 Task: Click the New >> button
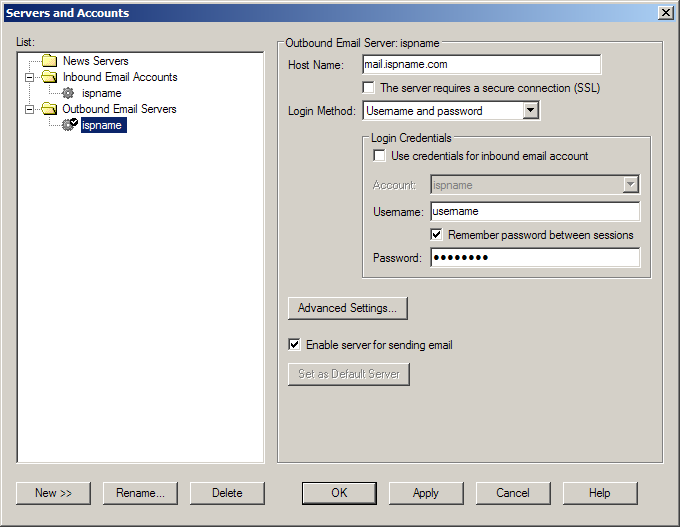[x=53, y=493]
